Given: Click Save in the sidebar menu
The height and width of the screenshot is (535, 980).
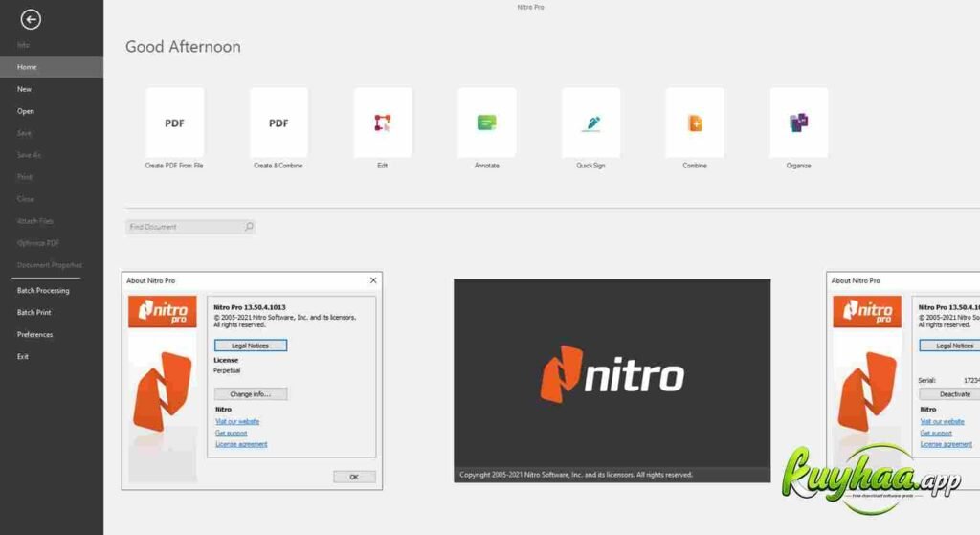Looking at the screenshot, I should (24, 133).
